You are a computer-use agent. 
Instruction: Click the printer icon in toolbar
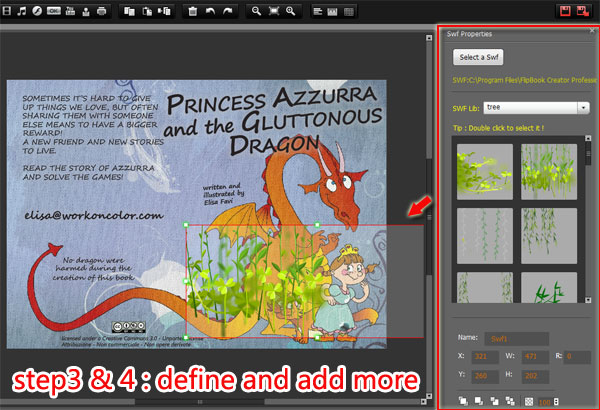(x=101, y=11)
